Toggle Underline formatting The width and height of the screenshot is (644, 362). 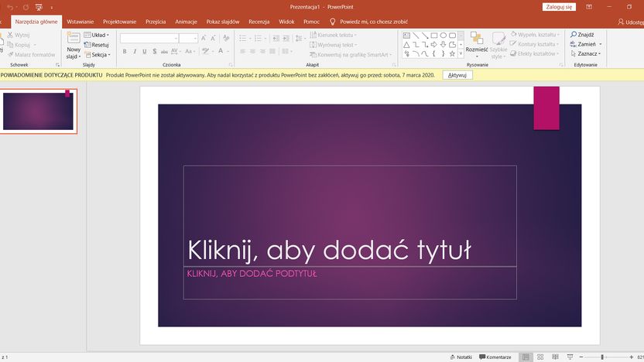[144, 51]
